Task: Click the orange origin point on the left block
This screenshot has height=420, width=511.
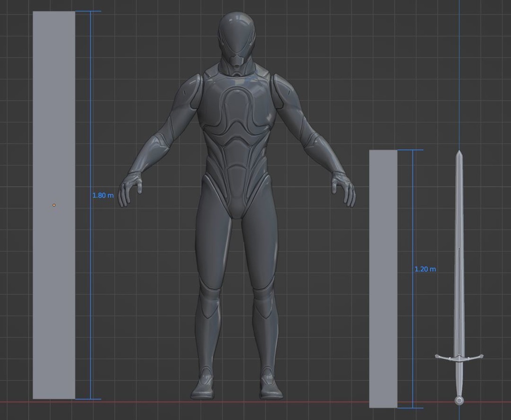Action: 53,205
